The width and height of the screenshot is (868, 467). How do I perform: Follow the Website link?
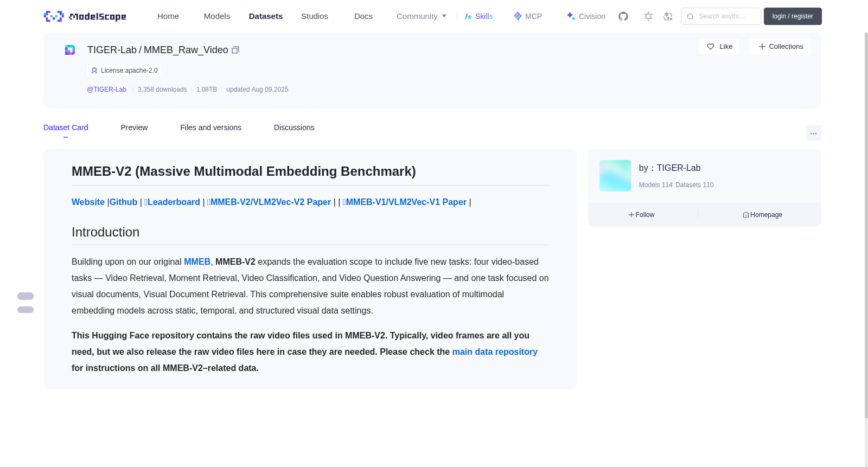tap(88, 202)
